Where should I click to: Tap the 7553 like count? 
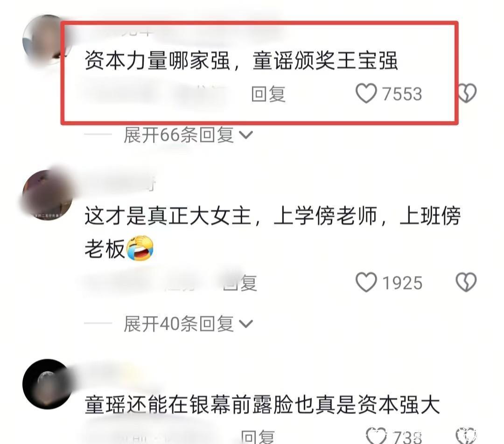(x=402, y=94)
